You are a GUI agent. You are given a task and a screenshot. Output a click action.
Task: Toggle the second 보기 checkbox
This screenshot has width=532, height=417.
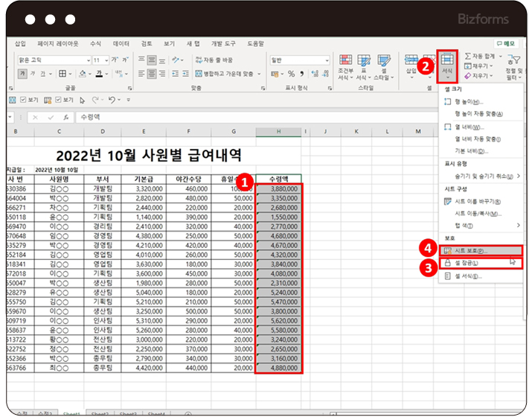tap(57, 99)
